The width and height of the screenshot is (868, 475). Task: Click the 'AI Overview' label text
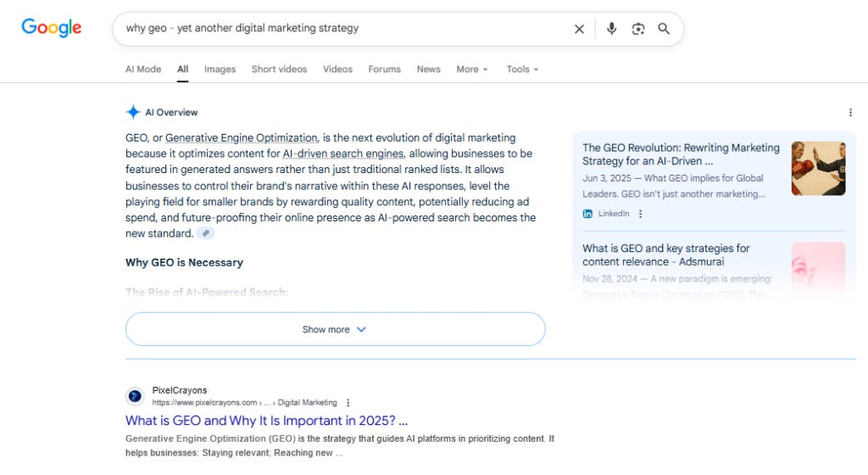click(171, 112)
